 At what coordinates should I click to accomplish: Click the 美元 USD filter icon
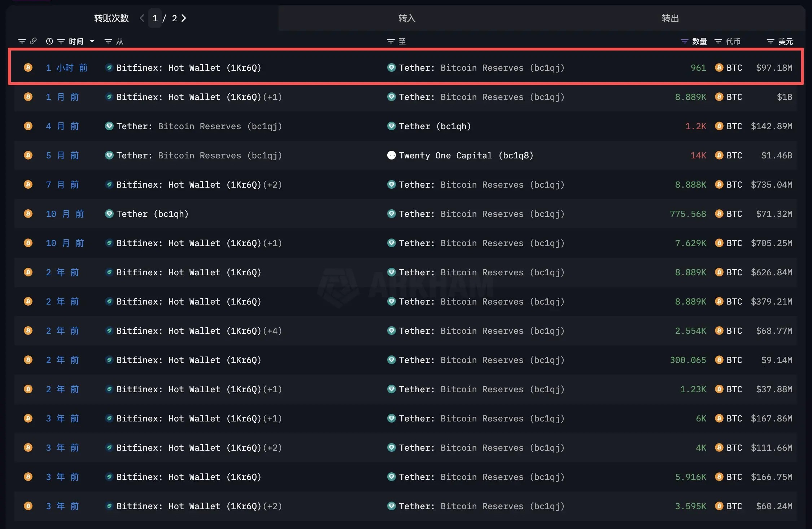[x=770, y=41]
